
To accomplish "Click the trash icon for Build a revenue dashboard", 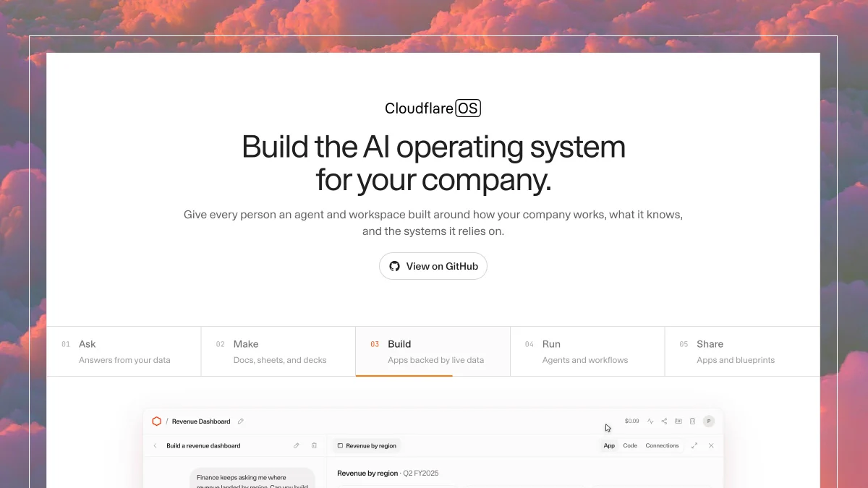I will coord(314,446).
